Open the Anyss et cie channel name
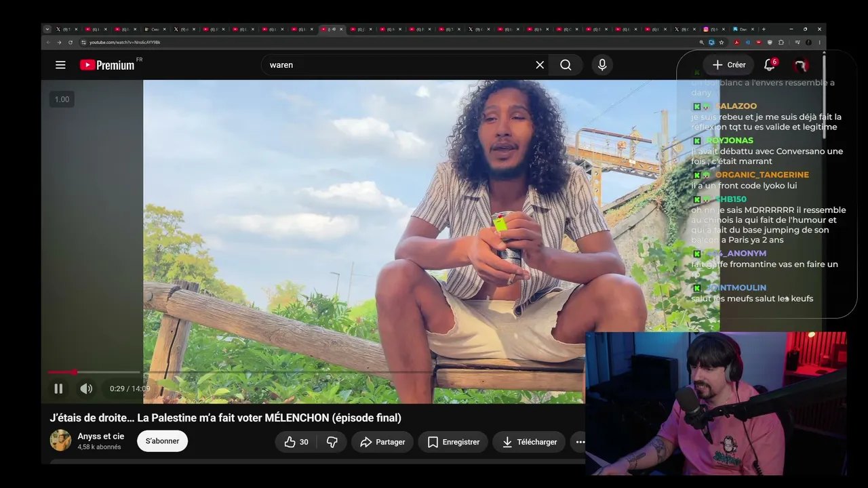 tap(101, 436)
